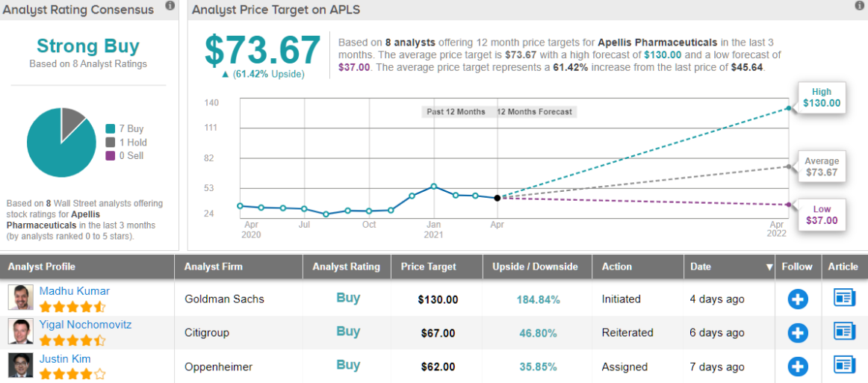Click Madhu Kumar's profile photo thumbnail

[20, 298]
